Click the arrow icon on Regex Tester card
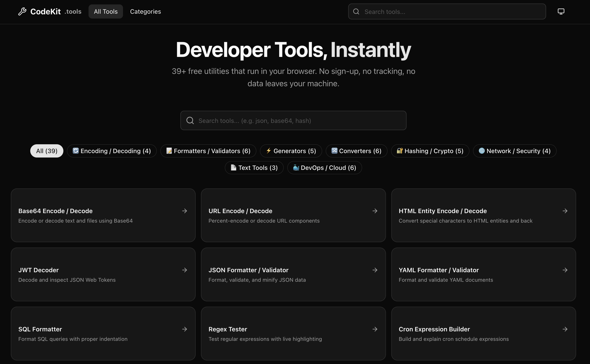The image size is (590, 364). tap(375, 329)
